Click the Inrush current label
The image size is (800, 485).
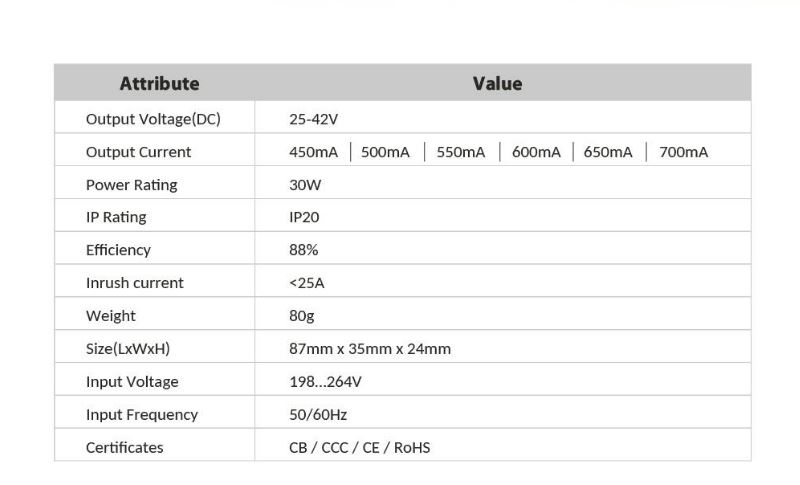(x=135, y=283)
